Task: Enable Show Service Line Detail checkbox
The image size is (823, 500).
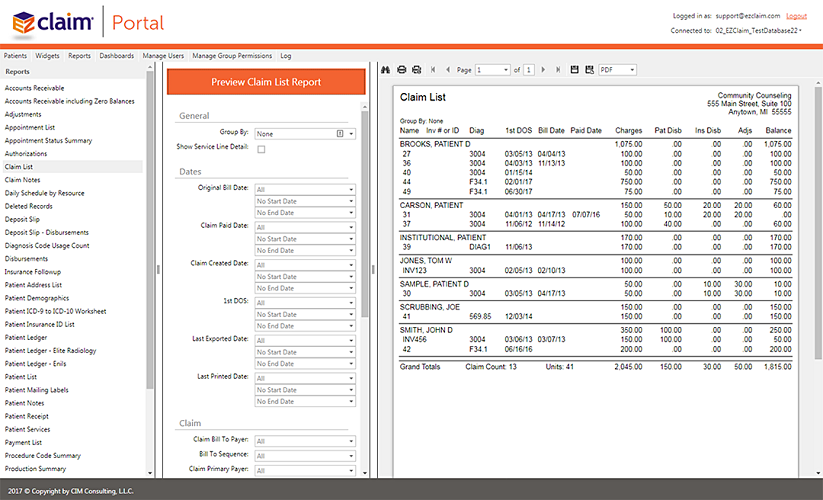Action: pyautogui.click(x=261, y=149)
